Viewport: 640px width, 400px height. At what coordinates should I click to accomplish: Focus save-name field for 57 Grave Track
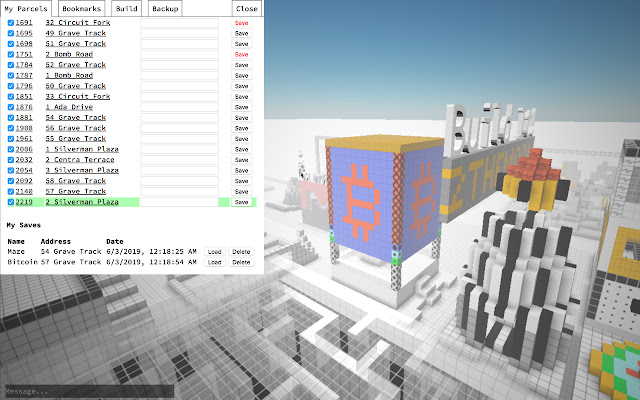[180, 191]
